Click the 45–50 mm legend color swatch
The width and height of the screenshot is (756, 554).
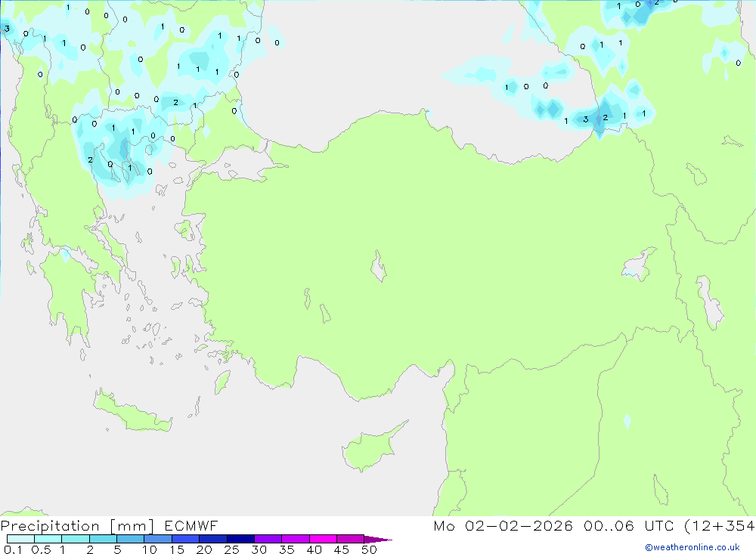350,539
